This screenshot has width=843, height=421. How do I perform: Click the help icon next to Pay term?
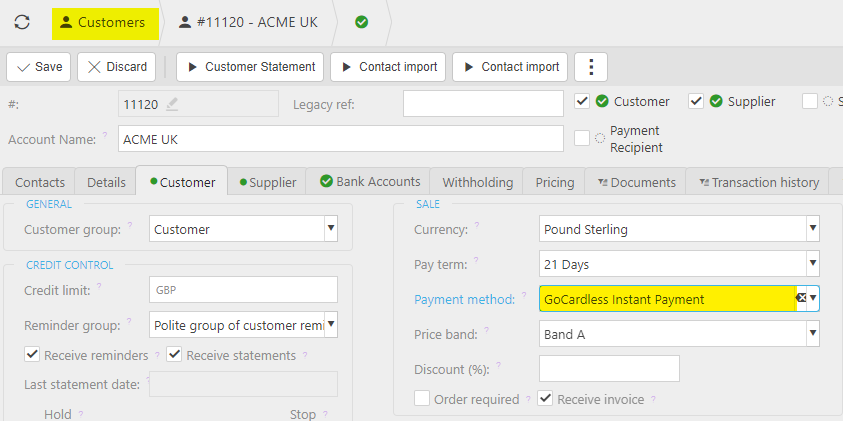click(476, 262)
